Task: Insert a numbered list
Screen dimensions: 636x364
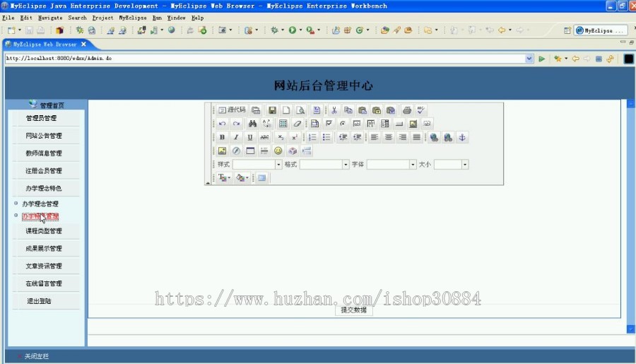Action: pyautogui.click(x=312, y=137)
